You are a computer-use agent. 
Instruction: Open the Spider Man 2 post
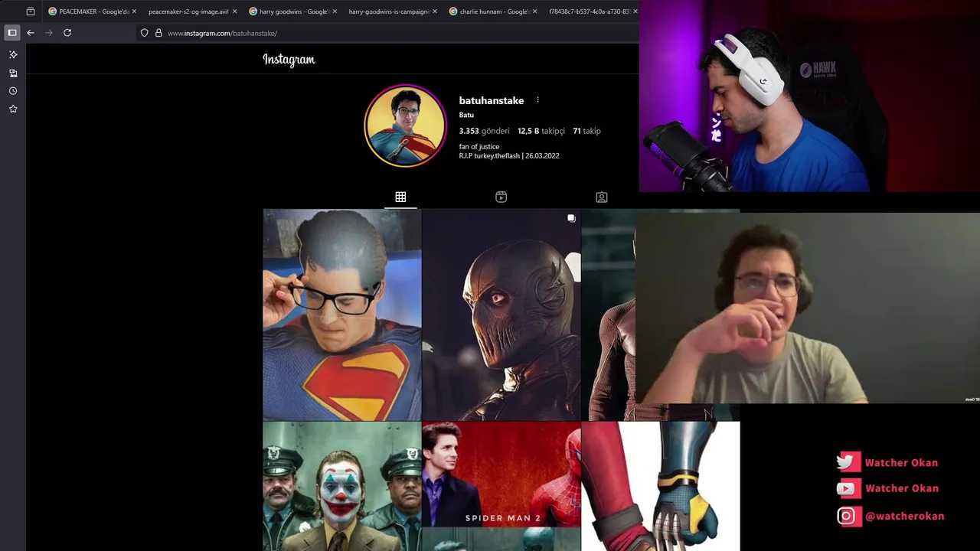point(501,486)
